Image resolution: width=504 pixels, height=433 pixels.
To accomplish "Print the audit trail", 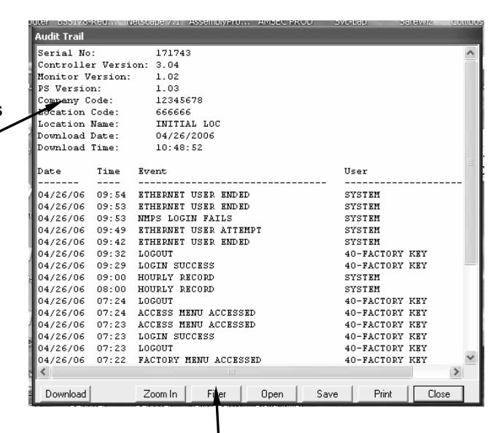I will [x=383, y=394].
